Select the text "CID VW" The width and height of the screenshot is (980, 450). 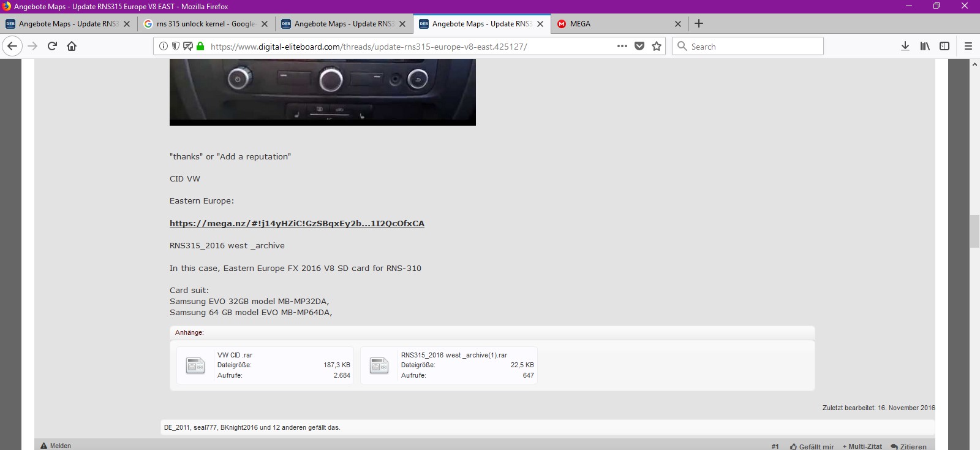pos(185,178)
